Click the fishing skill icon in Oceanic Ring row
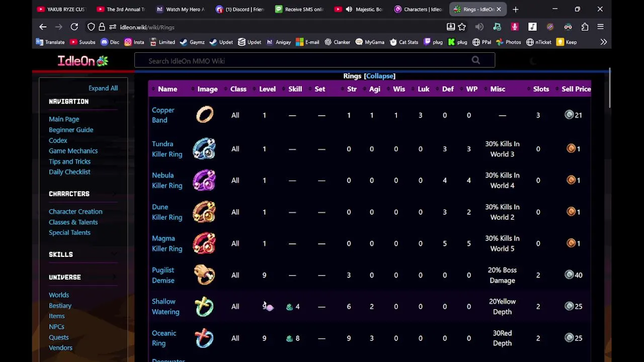Screen dimensions: 644x362 (289, 338)
